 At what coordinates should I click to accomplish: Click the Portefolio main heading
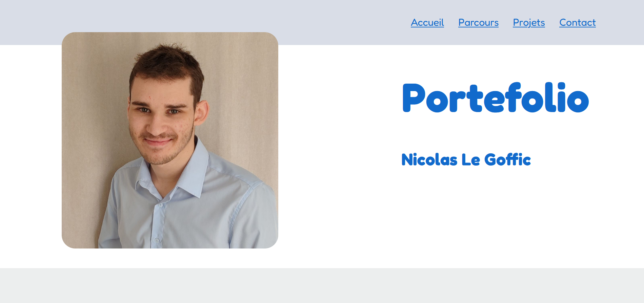point(496,98)
